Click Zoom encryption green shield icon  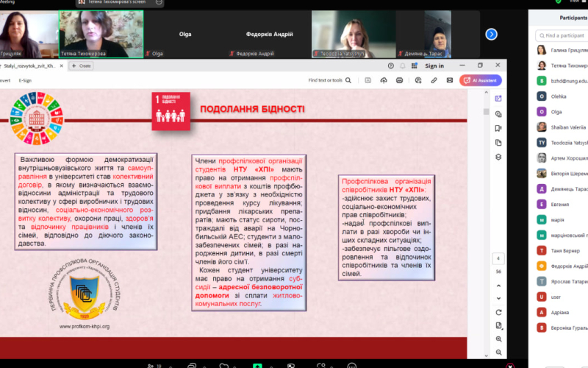click(558, 1)
